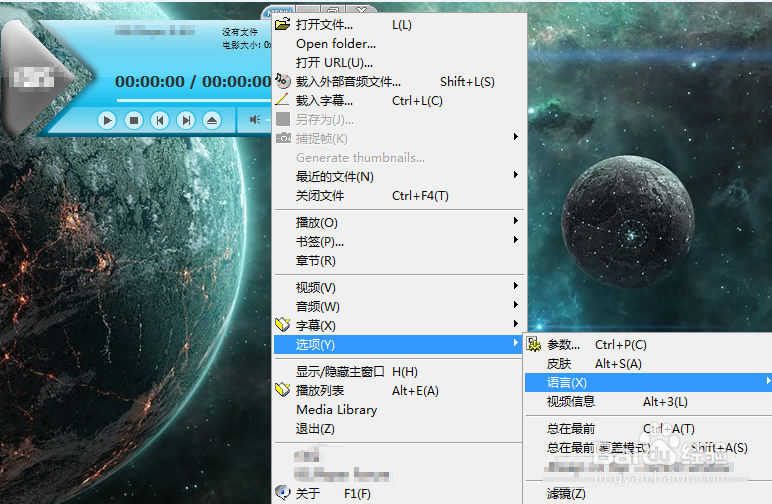Image resolution: width=772 pixels, height=504 pixels.
Task: Click the open folder icon beside 打开文件
Action: [283, 24]
